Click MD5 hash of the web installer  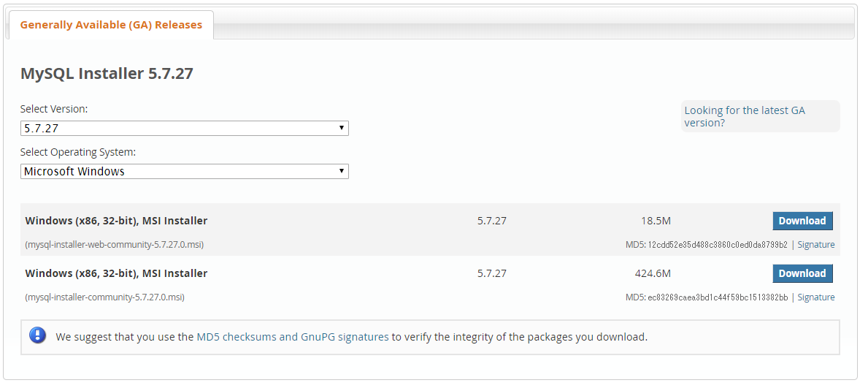click(x=718, y=245)
